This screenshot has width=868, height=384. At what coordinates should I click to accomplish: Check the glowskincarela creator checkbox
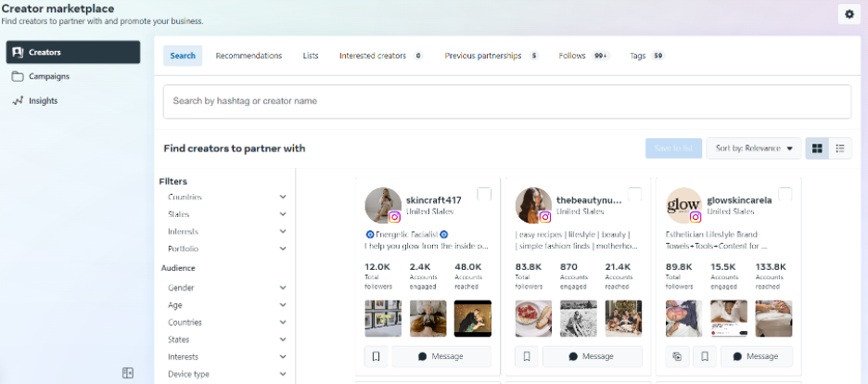(x=785, y=194)
